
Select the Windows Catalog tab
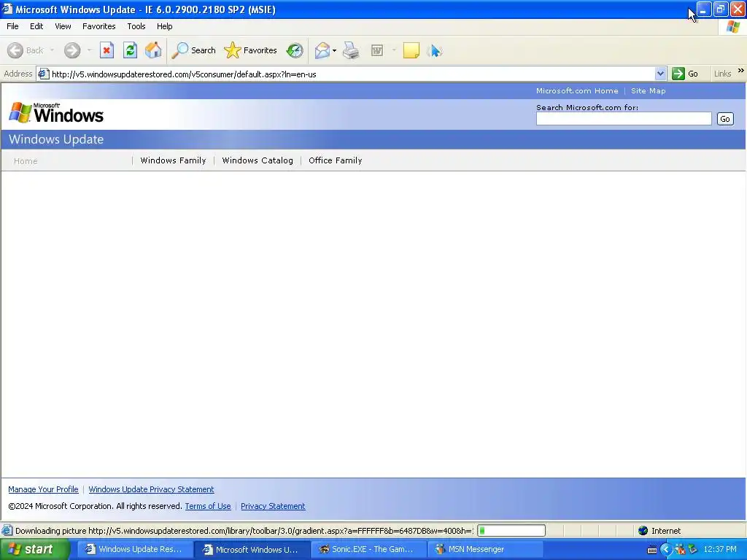[x=258, y=160]
